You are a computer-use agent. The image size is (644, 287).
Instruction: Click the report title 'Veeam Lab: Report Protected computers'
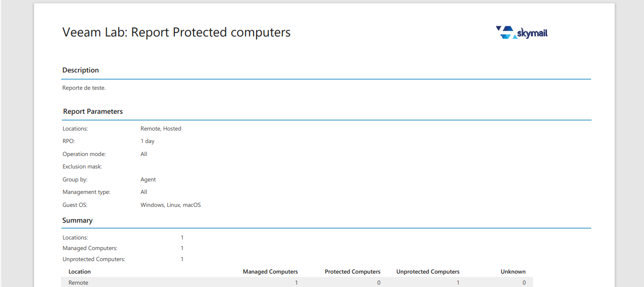[176, 32]
